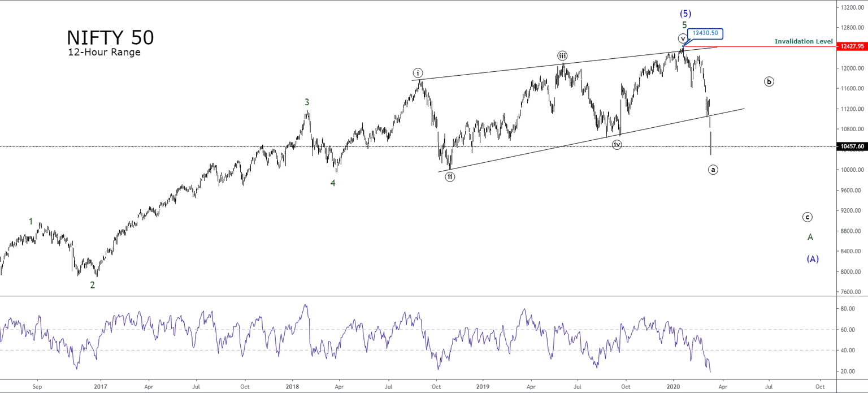Click the Sep time axis label

point(37,387)
